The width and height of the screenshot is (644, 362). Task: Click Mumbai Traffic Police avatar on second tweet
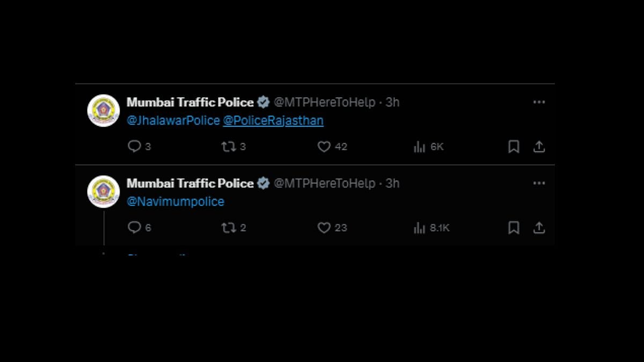point(104,191)
